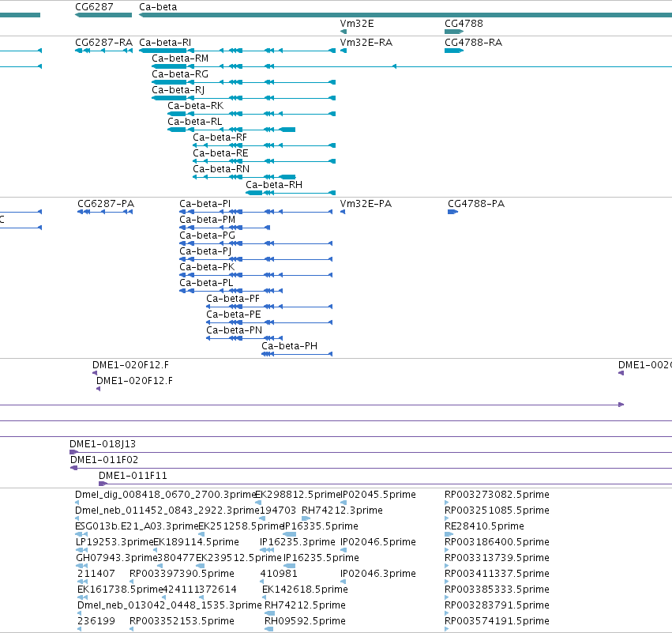Select EST RP003352153.5prime
Image resolution: width=672 pixels, height=633 pixels.
182,621
